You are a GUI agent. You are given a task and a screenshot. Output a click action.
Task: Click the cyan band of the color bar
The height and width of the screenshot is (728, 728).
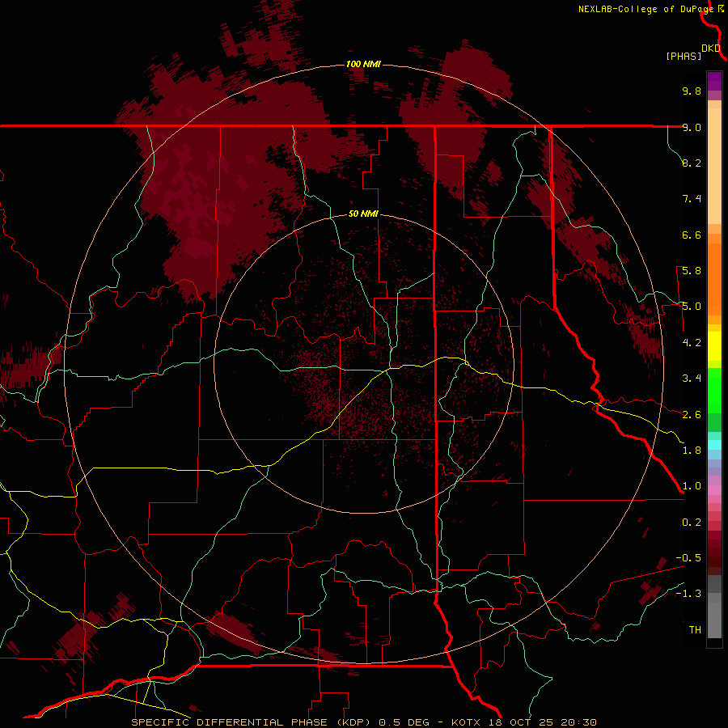click(714, 445)
